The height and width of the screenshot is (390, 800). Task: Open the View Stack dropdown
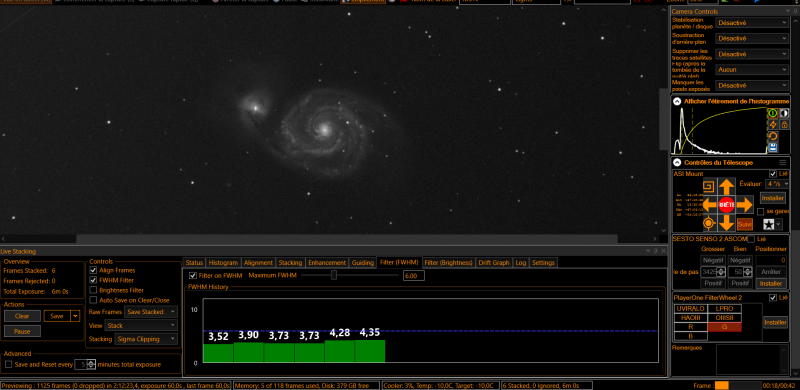(x=141, y=325)
